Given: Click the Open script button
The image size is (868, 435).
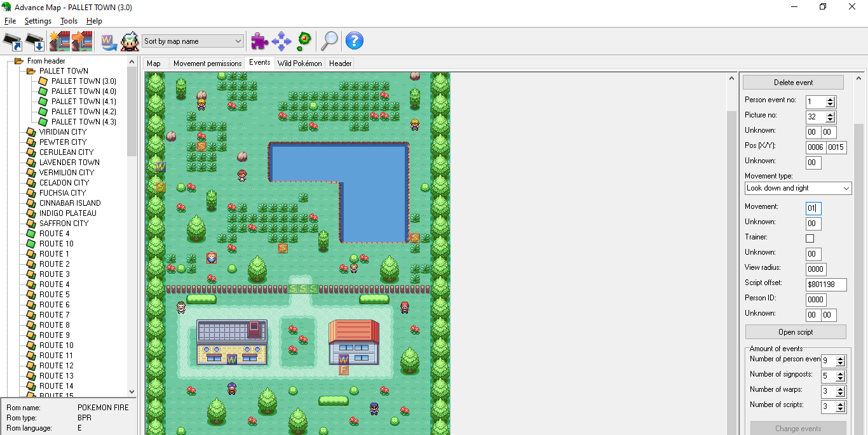Looking at the screenshot, I should click(x=795, y=331).
